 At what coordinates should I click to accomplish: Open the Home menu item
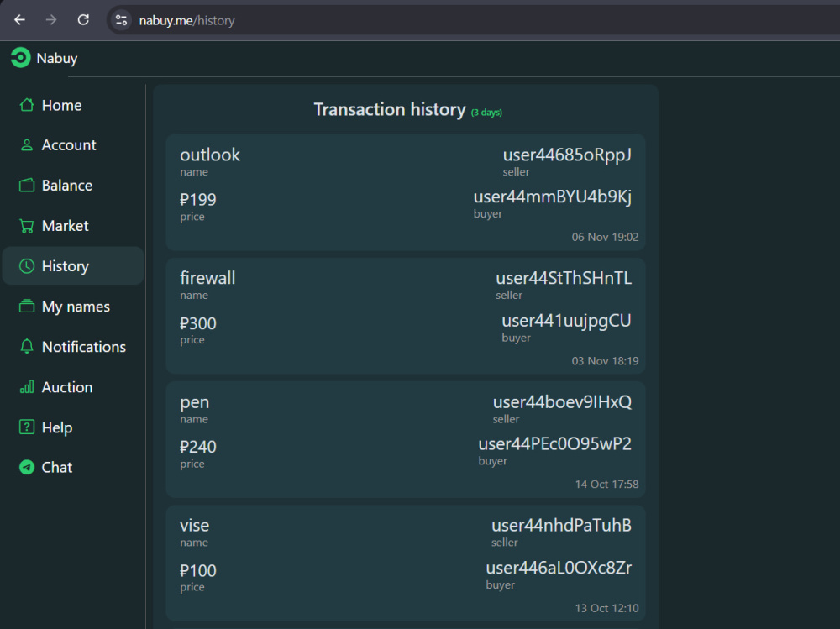pos(73,105)
